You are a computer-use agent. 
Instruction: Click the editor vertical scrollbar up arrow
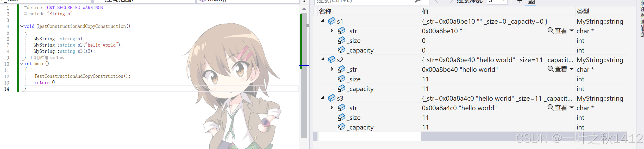(x=304, y=9)
